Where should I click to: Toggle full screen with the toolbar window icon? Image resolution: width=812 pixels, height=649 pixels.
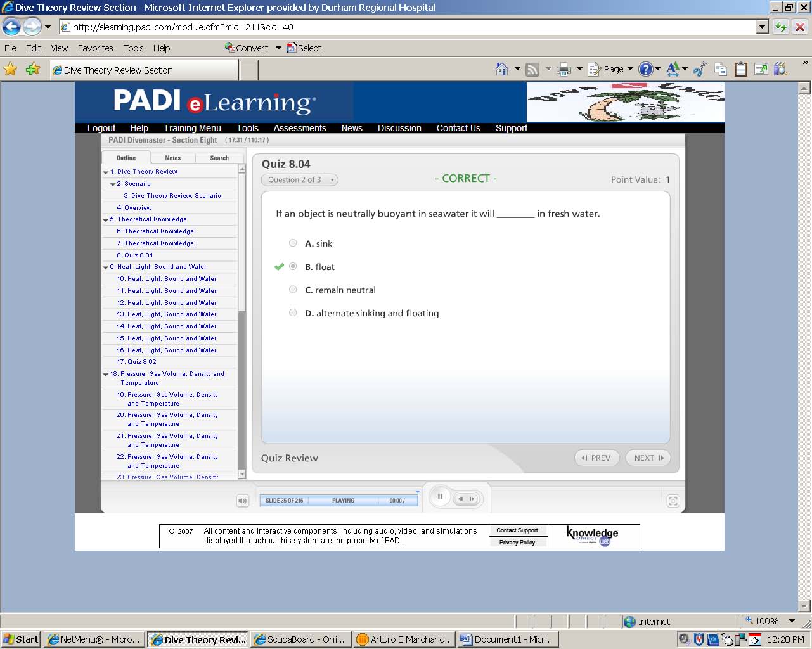761,69
